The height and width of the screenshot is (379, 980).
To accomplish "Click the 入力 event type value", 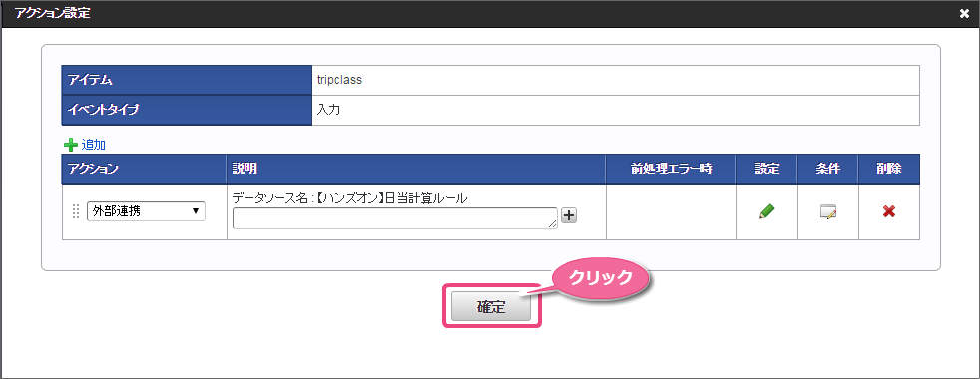I will 328,110.
